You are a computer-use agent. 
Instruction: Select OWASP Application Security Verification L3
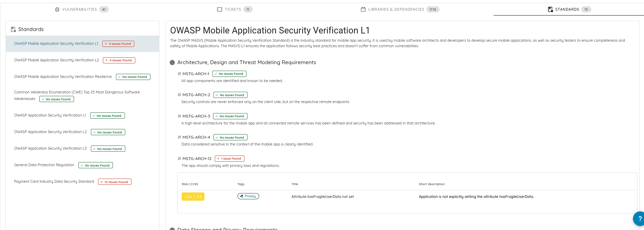coord(50,148)
